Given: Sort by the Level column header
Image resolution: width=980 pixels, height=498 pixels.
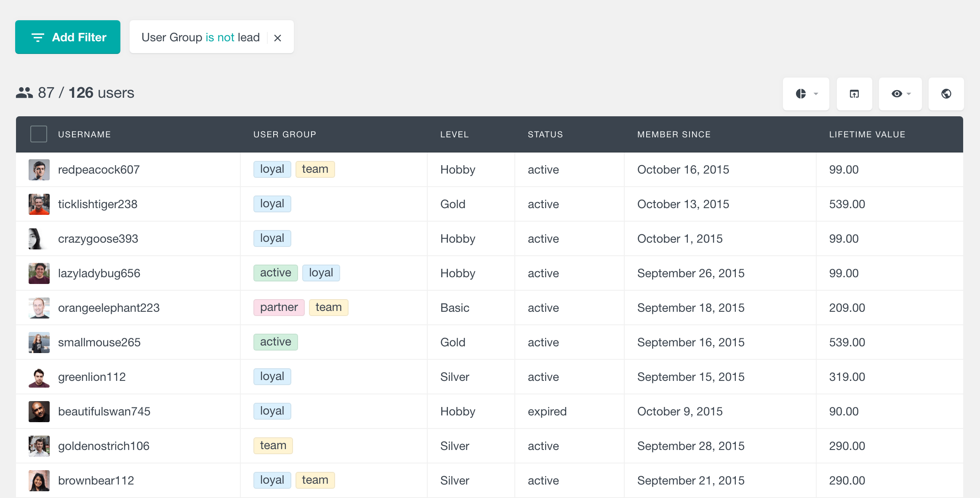Looking at the screenshot, I should [x=454, y=134].
